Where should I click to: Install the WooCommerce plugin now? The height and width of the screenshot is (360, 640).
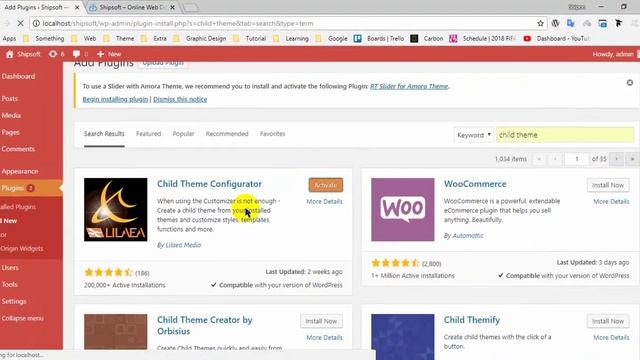pyautogui.click(x=608, y=185)
